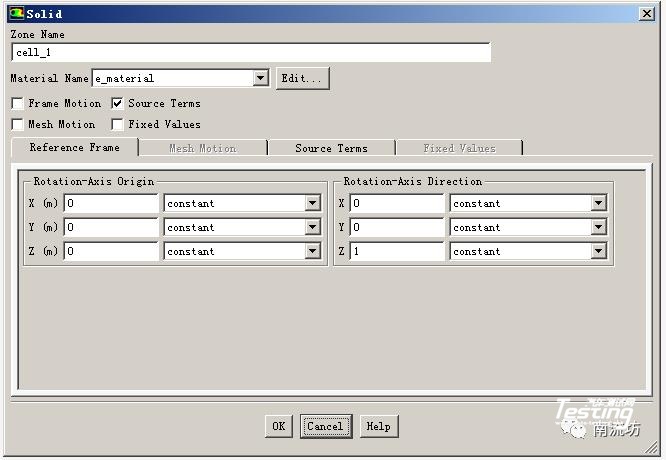The height and width of the screenshot is (460, 666).
Task: Click the Zone Name label
Action: pos(37,34)
